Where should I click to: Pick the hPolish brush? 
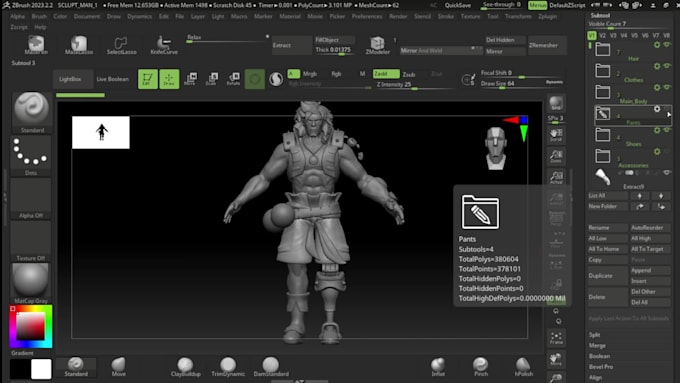click(x=523, y=367)
